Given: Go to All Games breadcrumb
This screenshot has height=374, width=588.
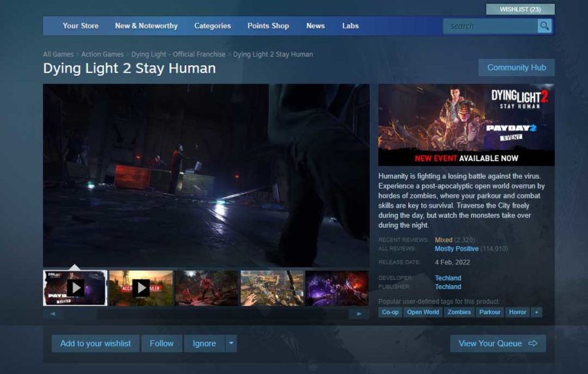Looking at the screenshot, I should click(x=58, y=54).
